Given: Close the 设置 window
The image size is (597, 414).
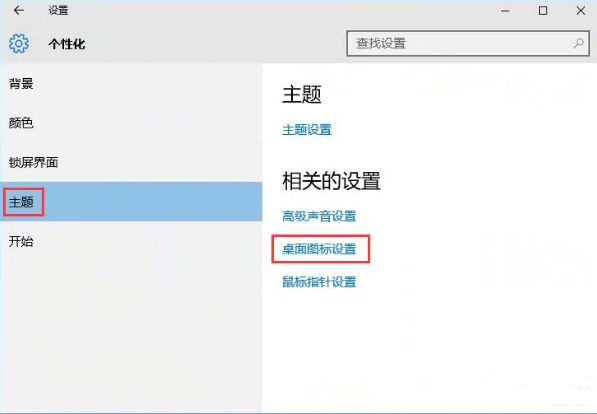Looking at the screenshot, I should click(581, 11).
